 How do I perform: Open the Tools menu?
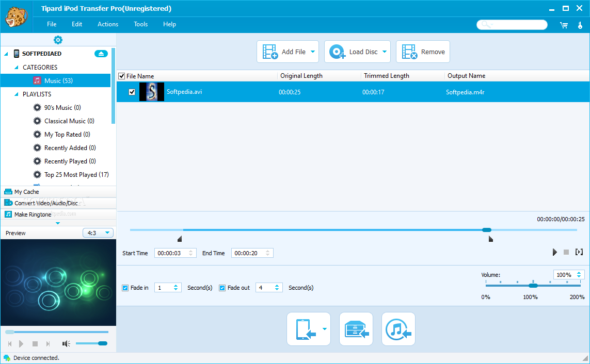(x=141, y=24)
